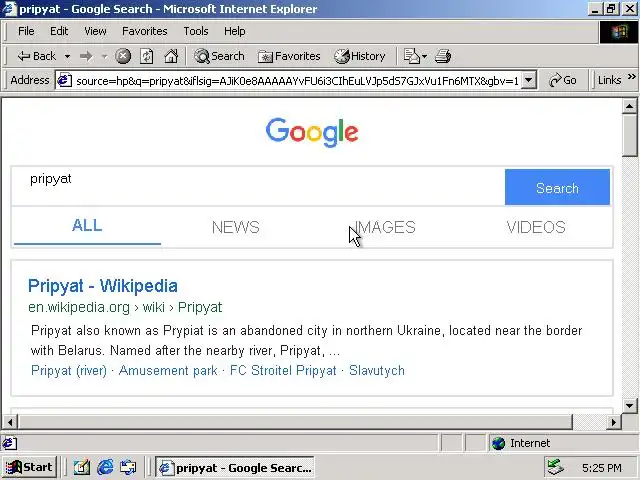Open the File menu
The width and height of the screenshot is (640, 480).
[x=26, y=31]
